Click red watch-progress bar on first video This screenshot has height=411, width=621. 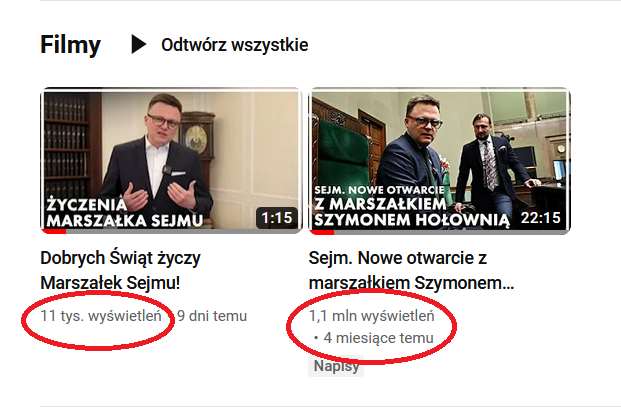click(x=54, y=231)
